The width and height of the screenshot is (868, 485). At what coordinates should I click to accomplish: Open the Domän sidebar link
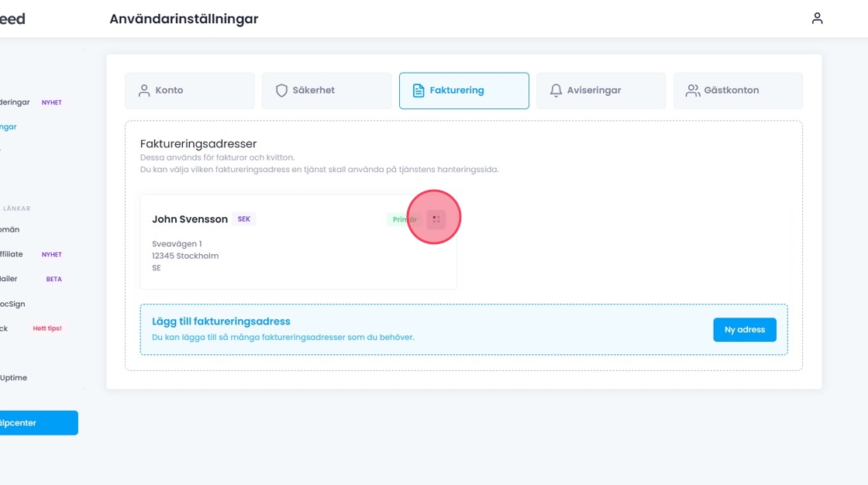[x=9, y=229]
